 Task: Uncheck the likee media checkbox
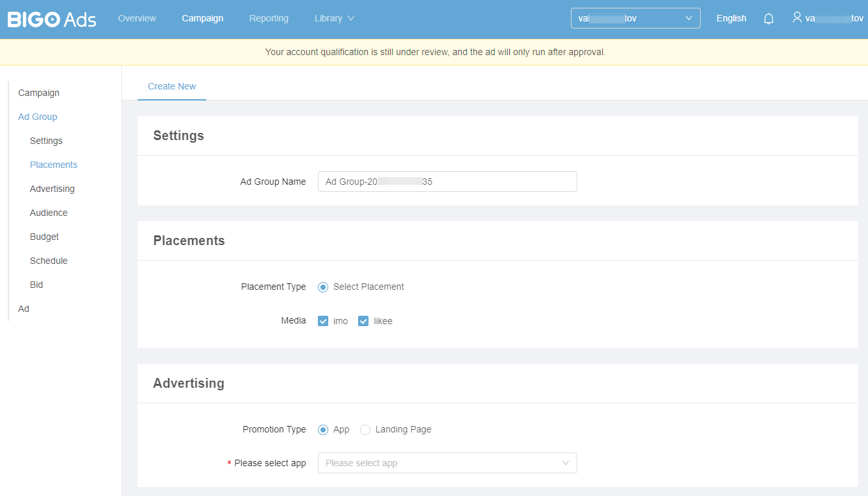[x=363, y=321]
